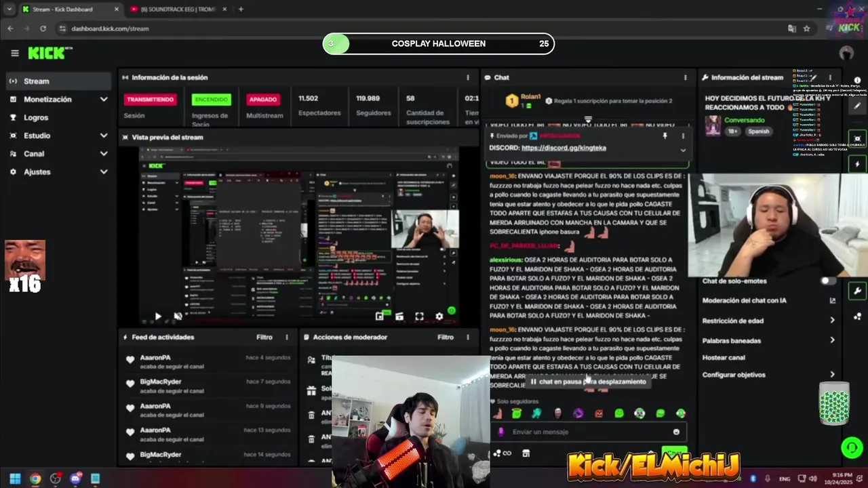Expand Palabras baneadas settings
Image resolution: width=868 pixels, height=488 pixels.
(769, 340)
